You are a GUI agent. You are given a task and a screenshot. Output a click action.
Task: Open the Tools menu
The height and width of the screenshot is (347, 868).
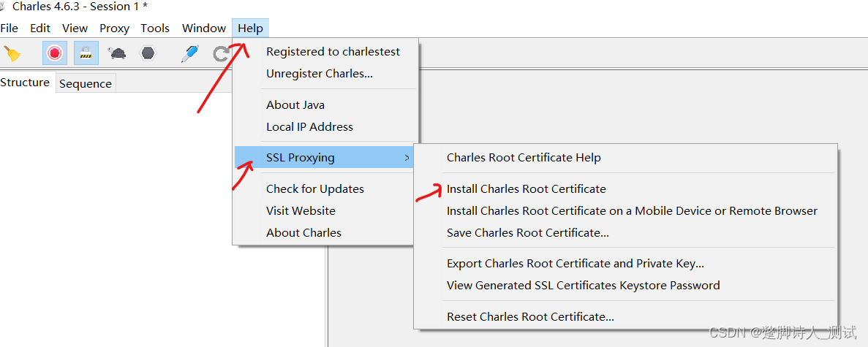pyautogui.click(x=155, y=28)
